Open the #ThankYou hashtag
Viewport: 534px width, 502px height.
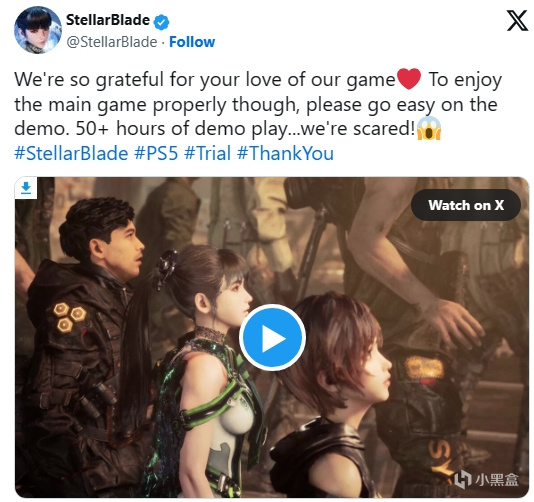(x=285, y=153)
